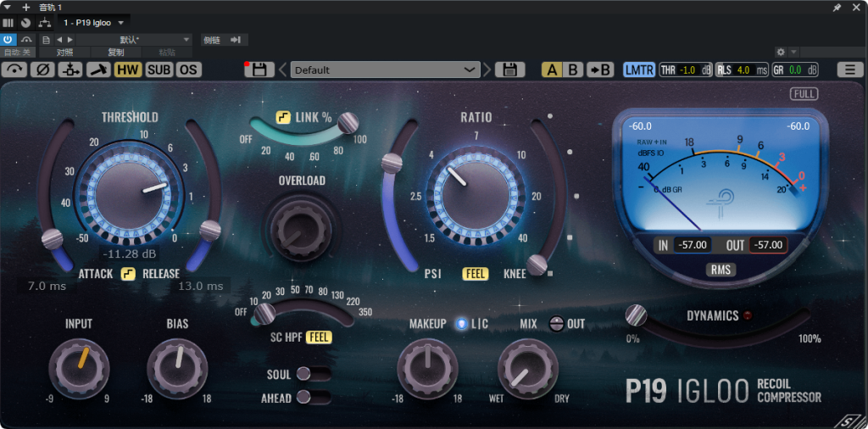Click the save preset icon right of Default

tap(509, 70)
